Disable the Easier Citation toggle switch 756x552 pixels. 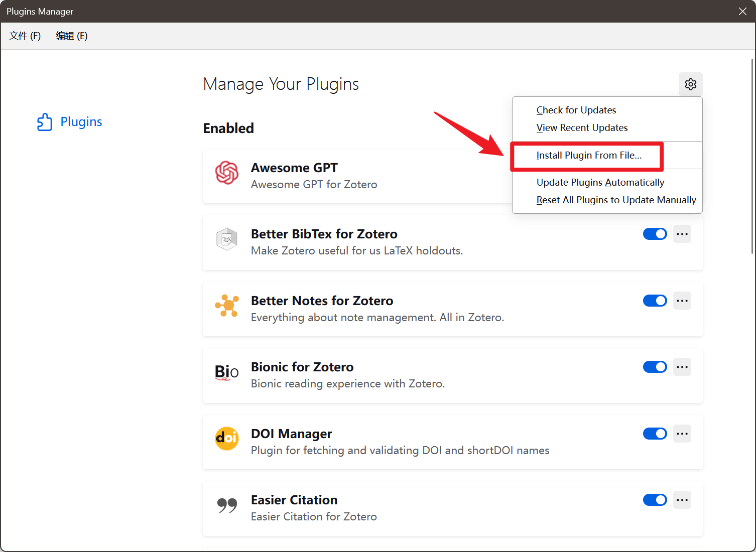[655, 500]
